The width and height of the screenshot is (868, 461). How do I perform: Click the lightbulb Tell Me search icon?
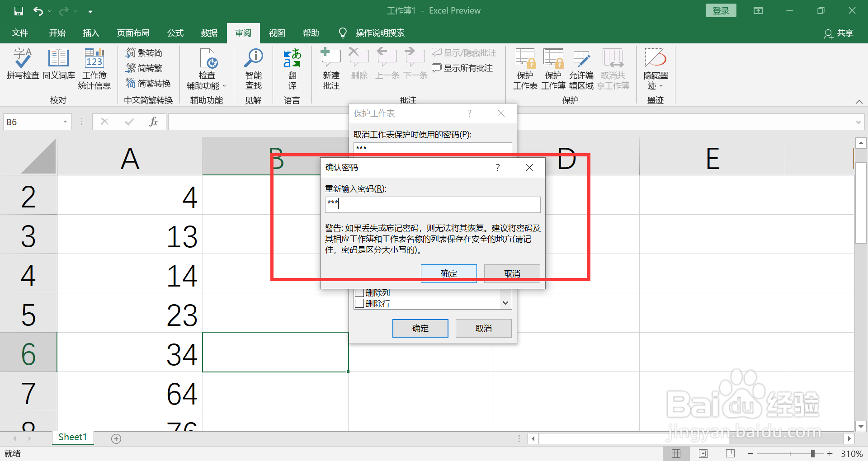point(343,33)
